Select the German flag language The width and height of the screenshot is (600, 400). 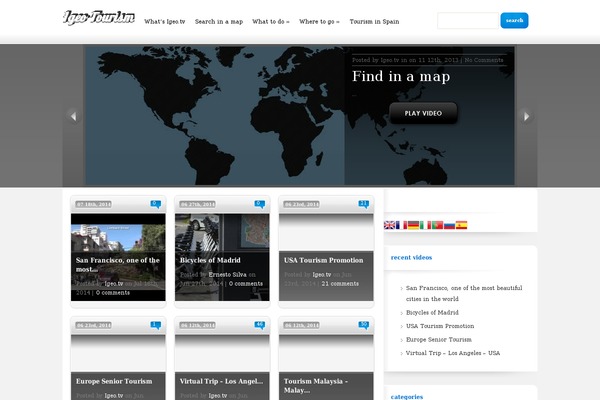click(x=413, y=225)
